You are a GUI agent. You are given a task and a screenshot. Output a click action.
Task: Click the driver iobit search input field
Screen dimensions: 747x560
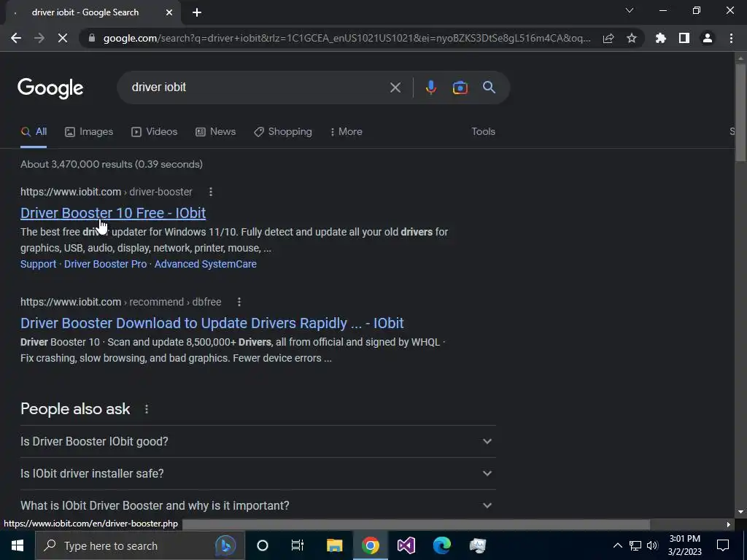tap(258, 87)
